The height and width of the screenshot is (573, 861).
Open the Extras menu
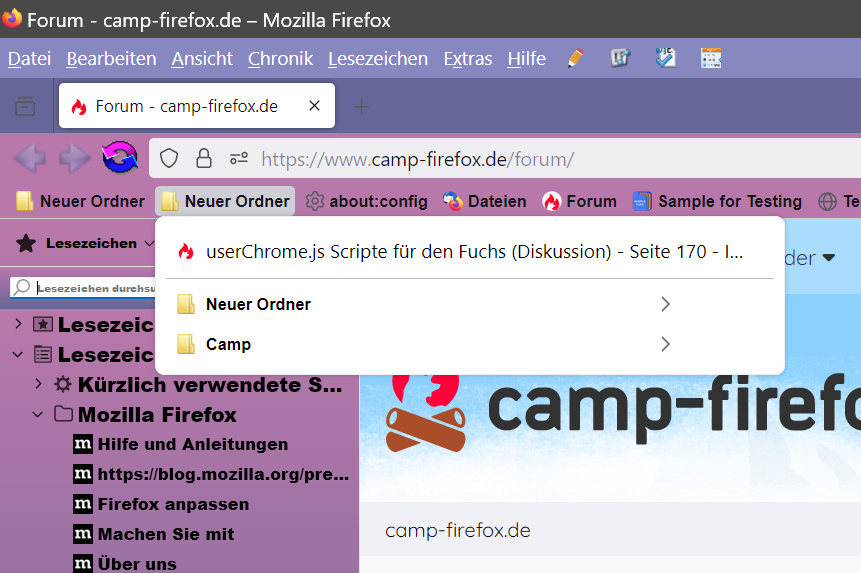(x=468, y=58)
